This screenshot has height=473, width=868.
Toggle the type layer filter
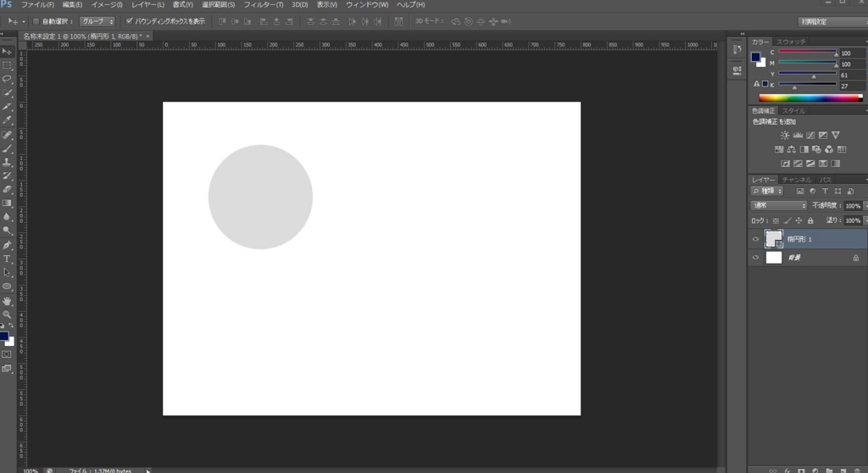click(x=825, y=191)
